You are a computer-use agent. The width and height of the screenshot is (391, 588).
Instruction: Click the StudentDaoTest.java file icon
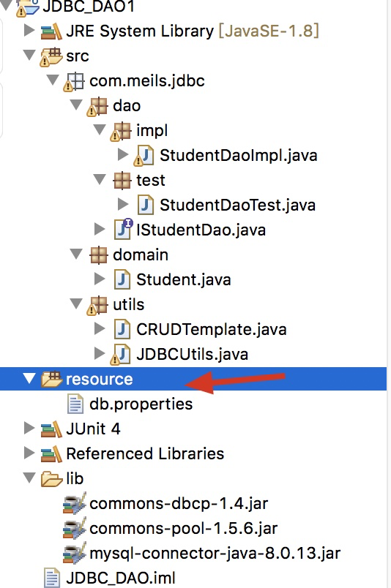tap(146, 205)
